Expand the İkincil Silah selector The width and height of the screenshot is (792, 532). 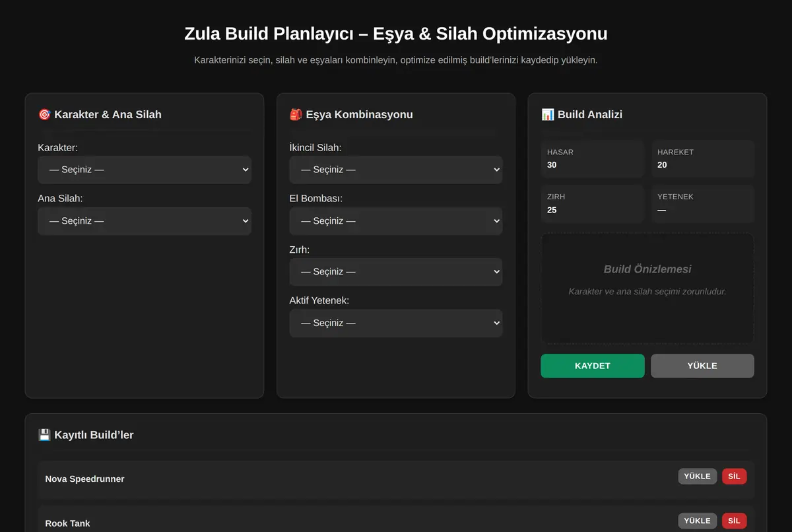click(396, 170)
